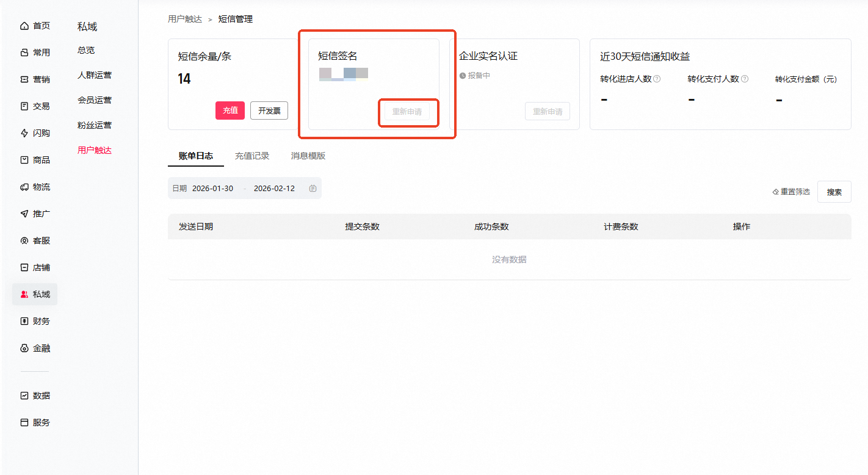Click the 私域 people icon
The height and width of the screenshot is (475, 868).
(x=24, y=294)
